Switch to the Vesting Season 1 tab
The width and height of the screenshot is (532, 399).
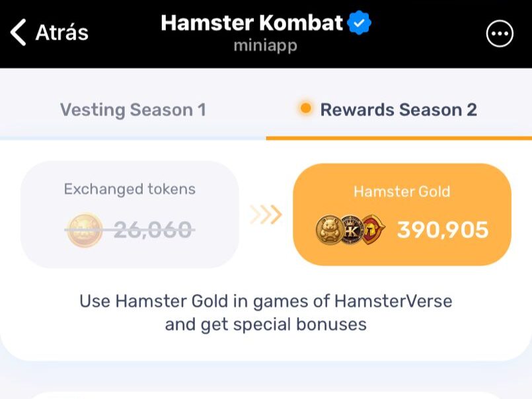tap(133, 110)
